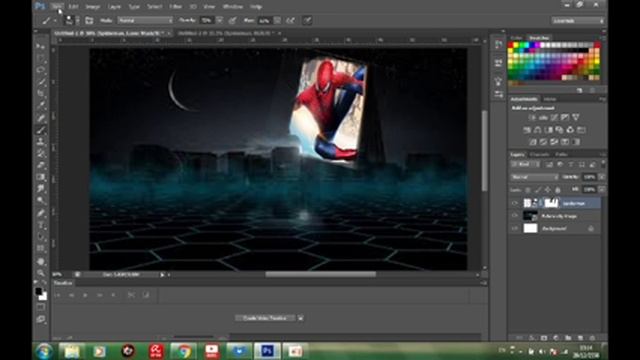The width and height of the screenshot is (640, 360).
Task: Open Chrome from the taskbar
Action: point(184,351)
